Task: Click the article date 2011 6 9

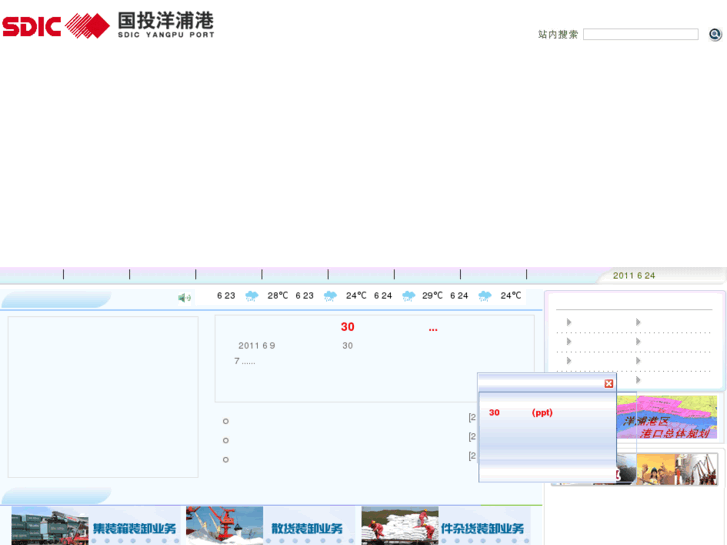Action: [x=257, y=346]
